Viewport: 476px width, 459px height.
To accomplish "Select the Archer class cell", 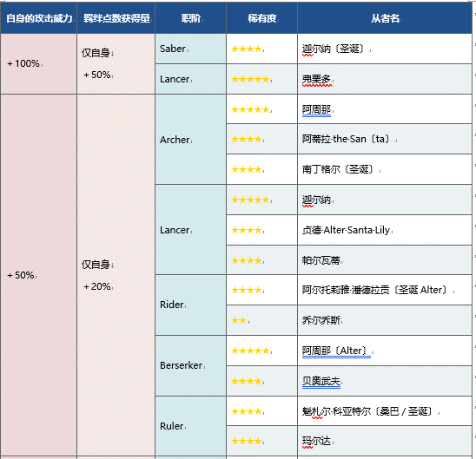I will pyautogui.click(x=190, y=139).
